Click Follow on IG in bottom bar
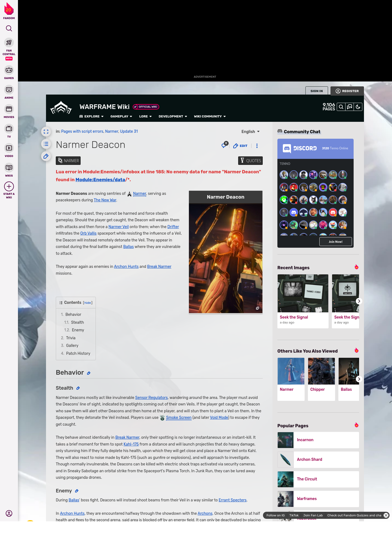The width and height of the screenshot is (392, 545). coord(275,515)
